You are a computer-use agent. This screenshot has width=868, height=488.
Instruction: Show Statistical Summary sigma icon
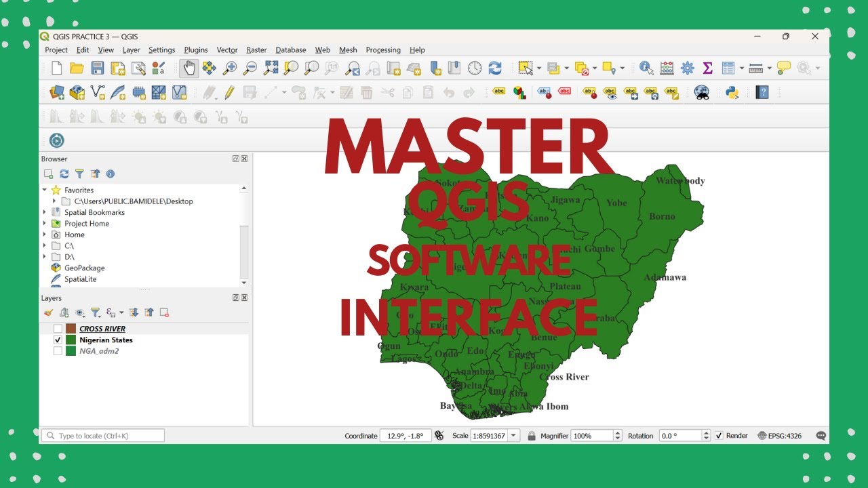[x=707, y=68]
